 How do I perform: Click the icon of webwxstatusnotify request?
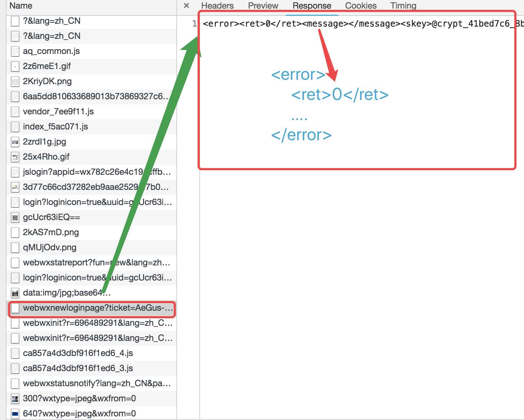tap(15, 384)
